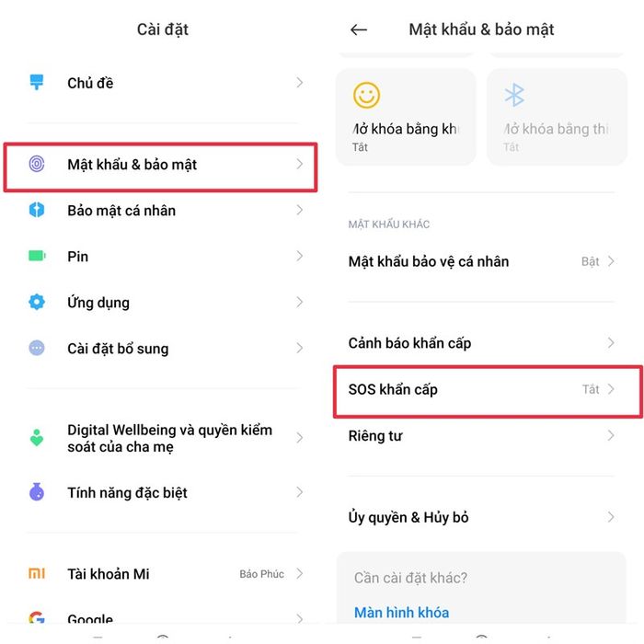Tap the green Pin battery icon
The image size is (644, 644).
point(37,256)
